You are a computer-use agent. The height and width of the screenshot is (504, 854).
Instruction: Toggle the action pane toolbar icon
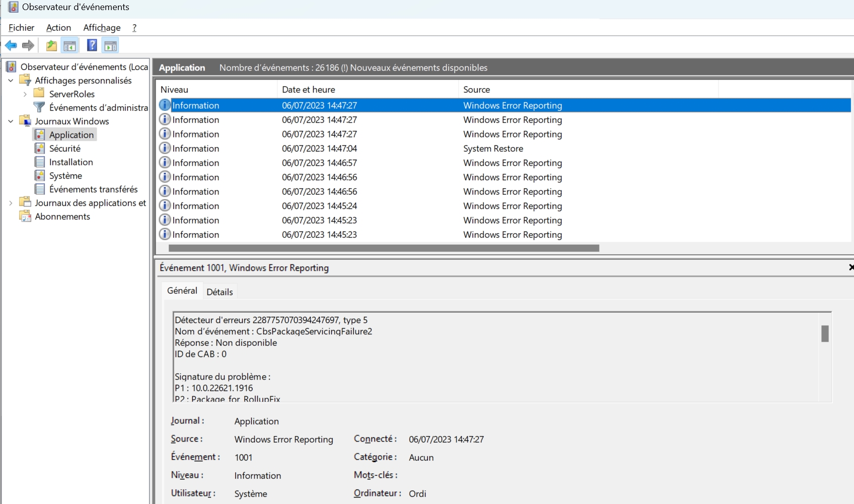(x=110, y=46)
